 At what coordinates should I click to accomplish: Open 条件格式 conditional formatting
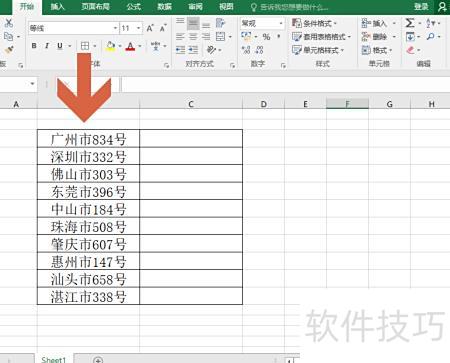(x=314, y=23)
